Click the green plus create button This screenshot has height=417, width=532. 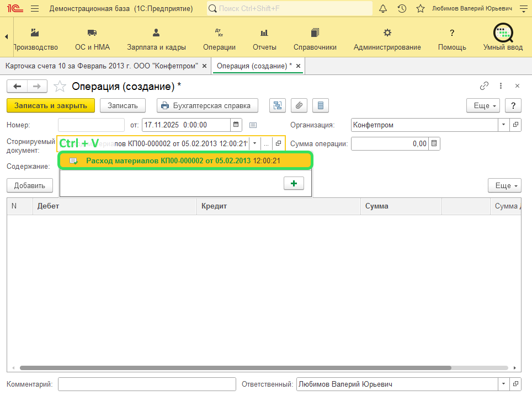[x=294, y=184]
